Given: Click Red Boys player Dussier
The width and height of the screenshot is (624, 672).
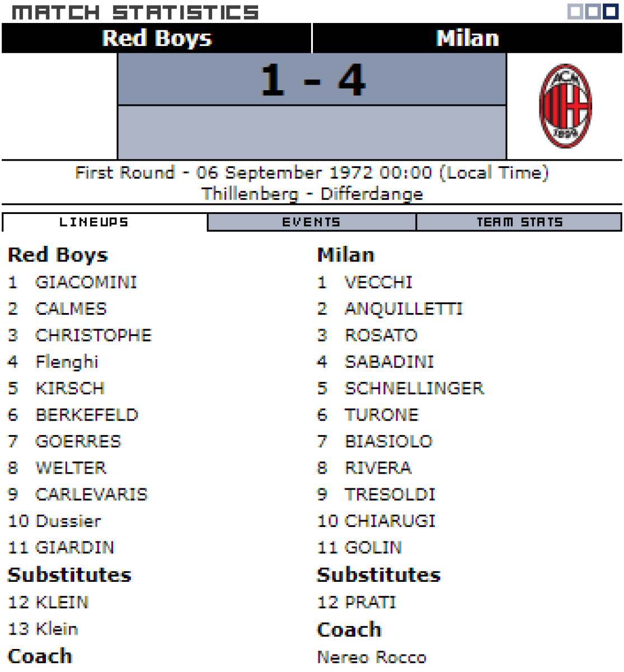Looking at the screenshot, I should click(x=68, y=521).
